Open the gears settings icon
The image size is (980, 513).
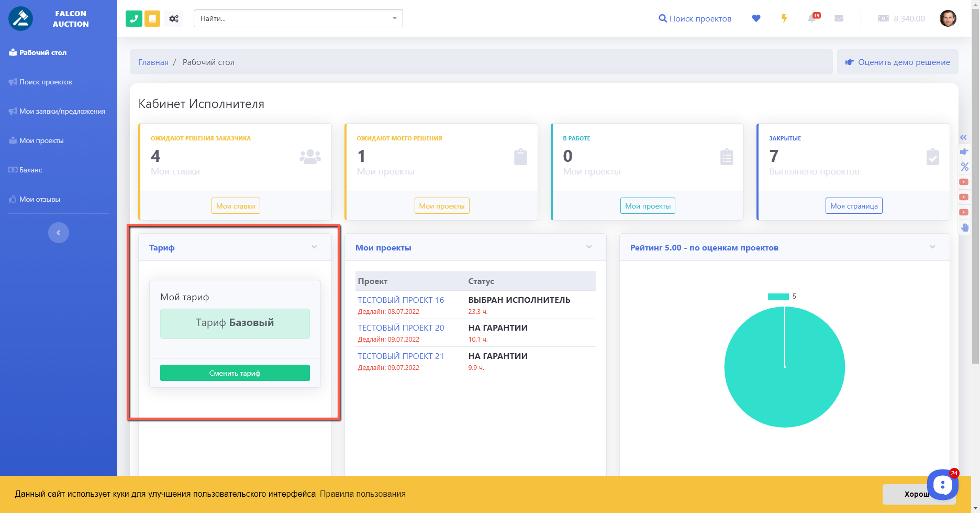(174, 18)
